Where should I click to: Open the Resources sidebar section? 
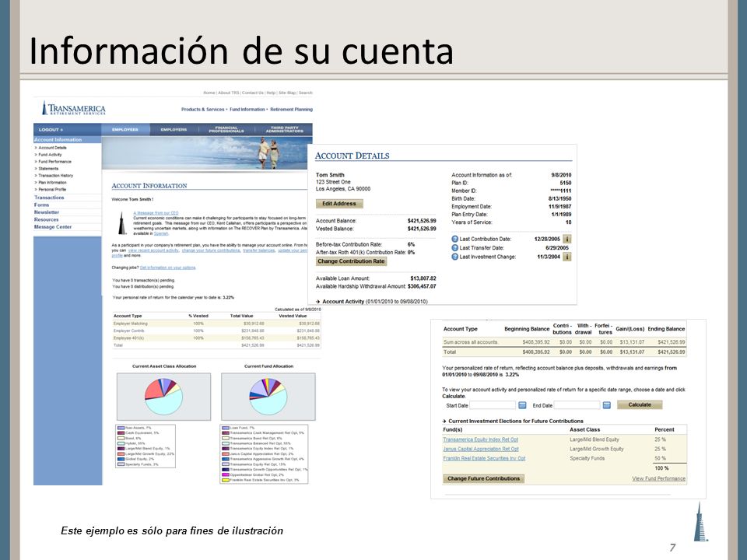pos(46,219)
